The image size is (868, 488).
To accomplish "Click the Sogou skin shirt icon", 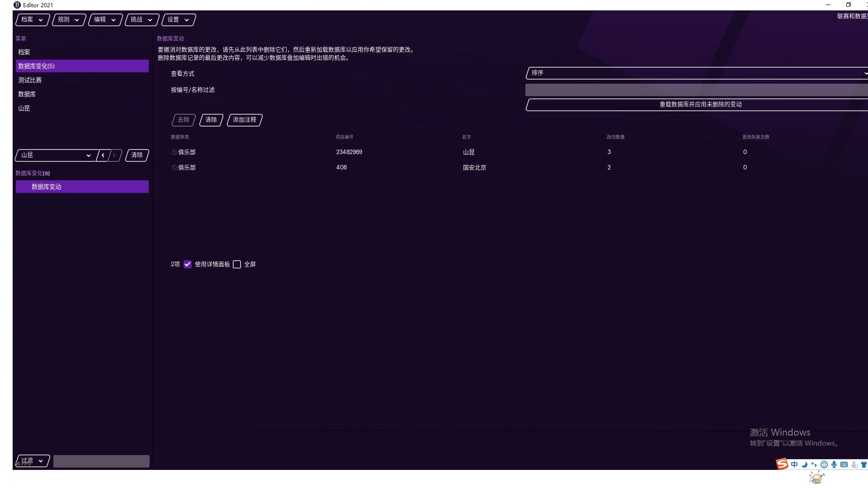I will 863,465.
